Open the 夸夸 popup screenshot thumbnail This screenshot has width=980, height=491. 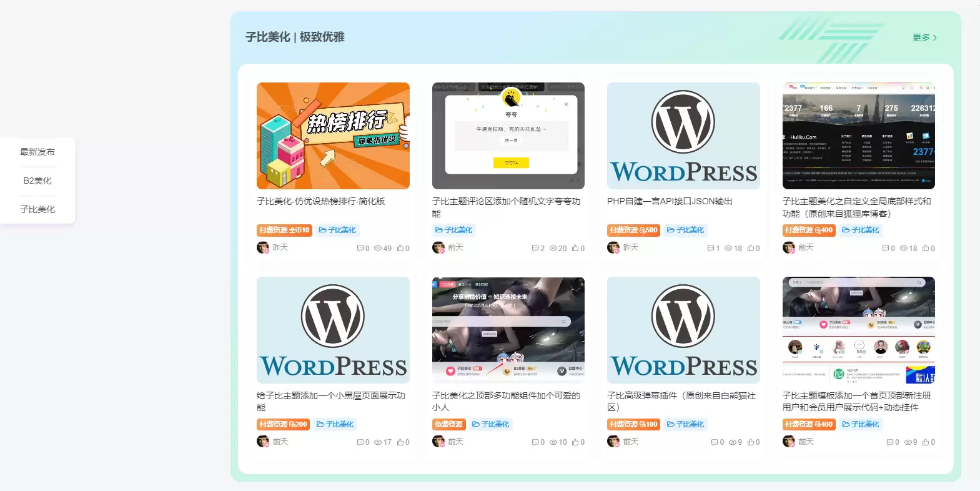click(x=508, y=136)
